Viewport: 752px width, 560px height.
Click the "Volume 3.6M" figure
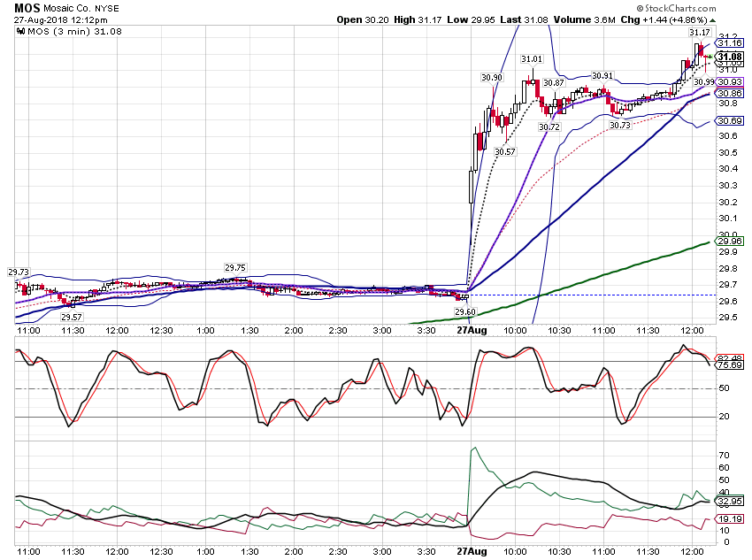coord(584,19)
